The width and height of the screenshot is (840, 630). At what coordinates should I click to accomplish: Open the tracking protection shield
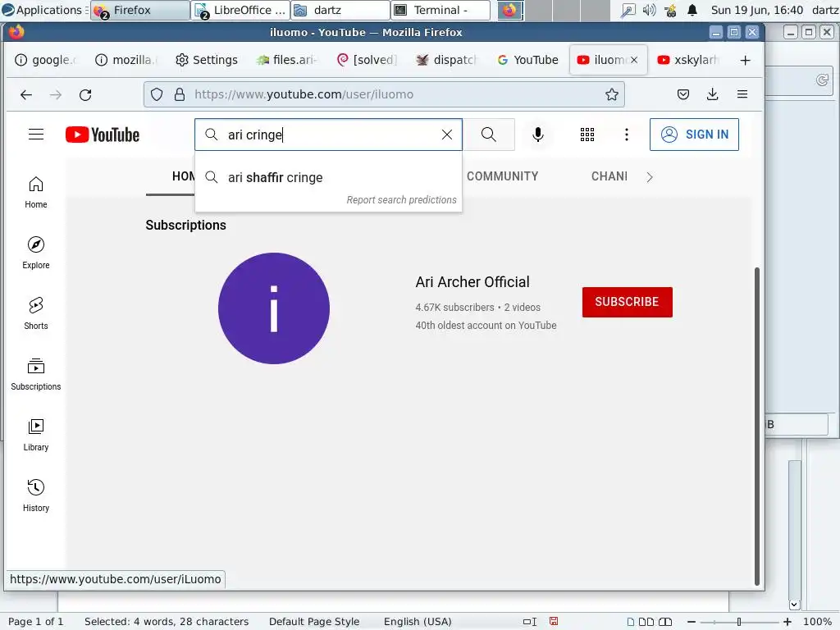[157, 95]
